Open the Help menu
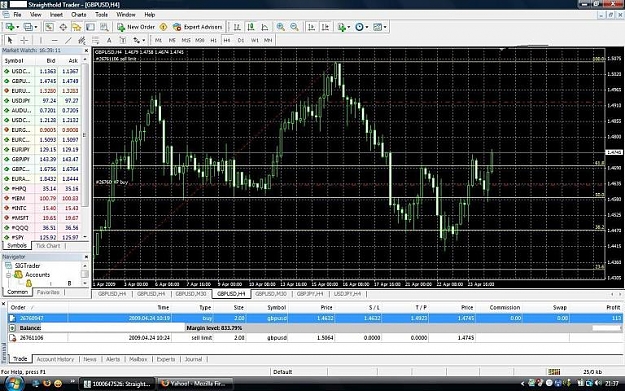This screenshot has width=625, height=391. [x=149, y=15]
